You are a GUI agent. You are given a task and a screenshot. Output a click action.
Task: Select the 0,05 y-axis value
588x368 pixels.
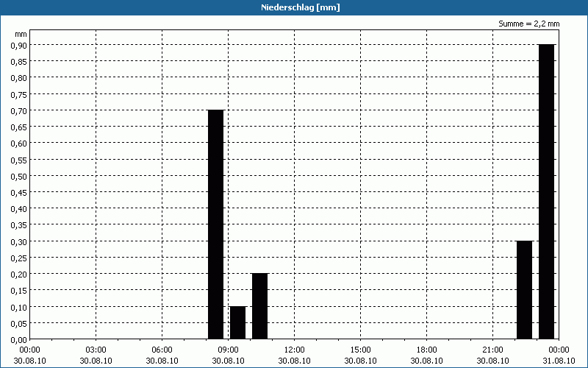point(19,323)
